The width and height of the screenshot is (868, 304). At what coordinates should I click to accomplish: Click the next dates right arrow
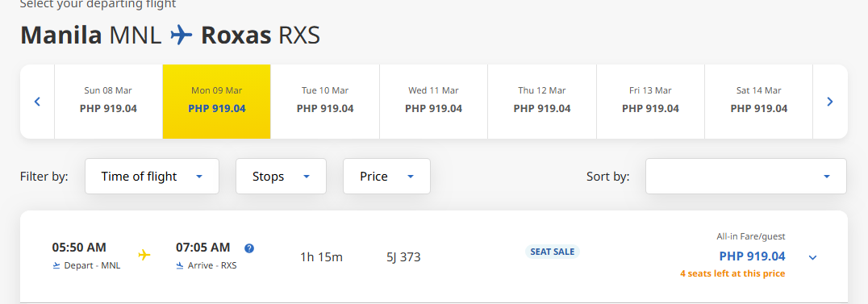pos(830,102)
